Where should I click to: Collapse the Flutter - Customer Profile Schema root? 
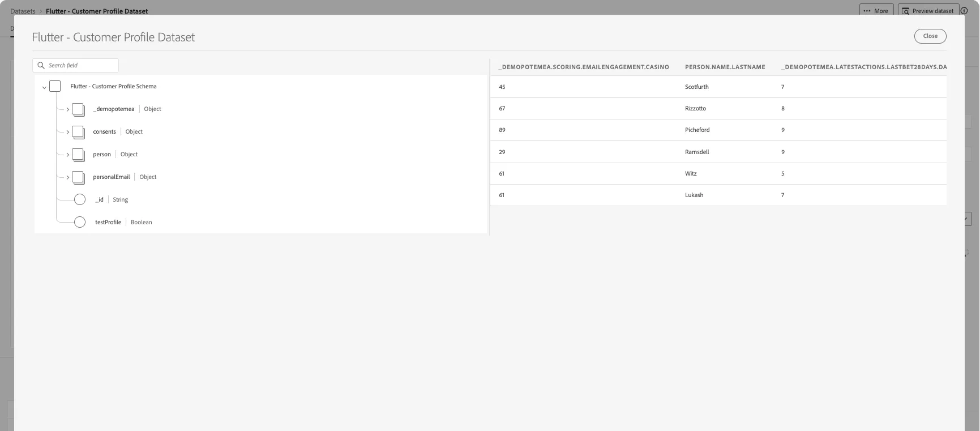(x=44, y=87)
